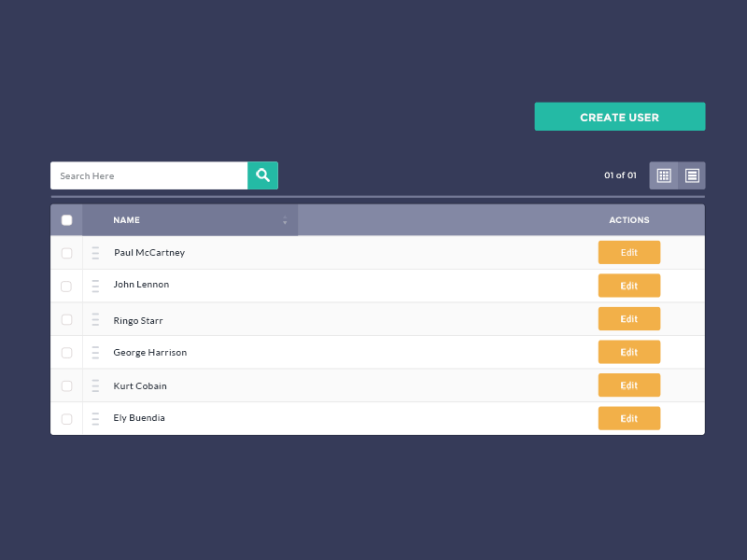747x560 pixels.
Task: Switch to list view
Action: click(x=692, y=175)
